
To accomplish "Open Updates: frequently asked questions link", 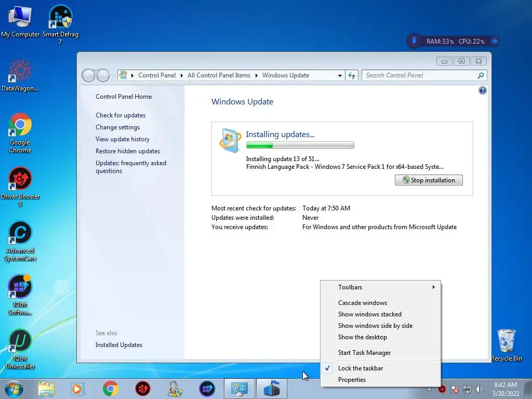I will tap(130, 167).
